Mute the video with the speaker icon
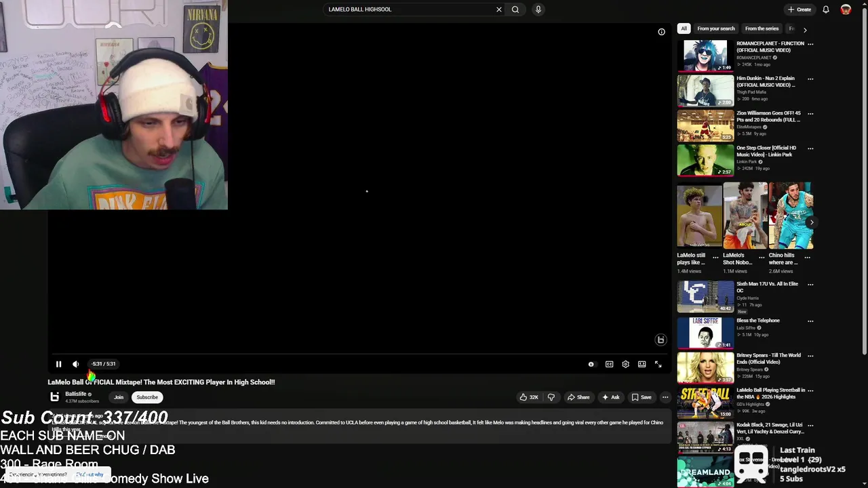The image size is (868, 488). pyautogui.click(x=75, y=364)
